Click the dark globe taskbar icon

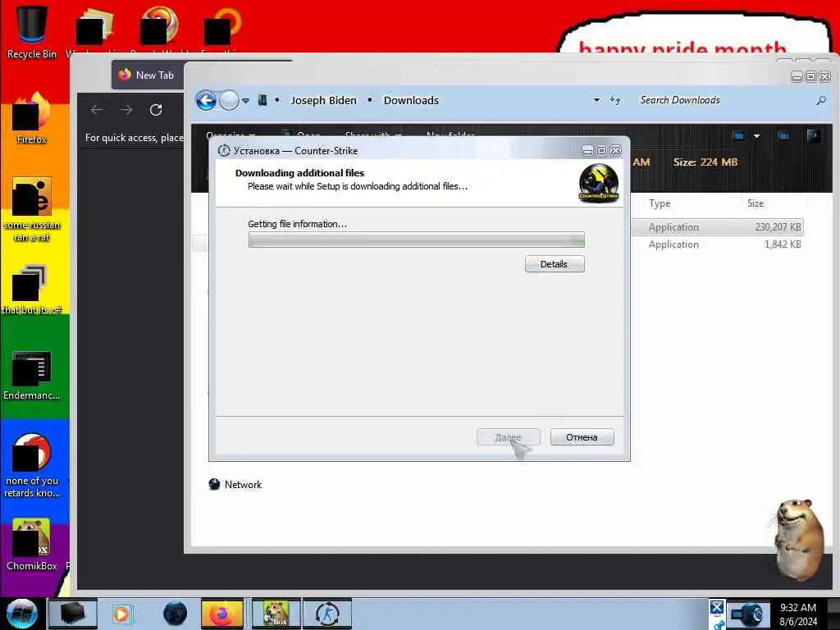(x=175, y=614)
